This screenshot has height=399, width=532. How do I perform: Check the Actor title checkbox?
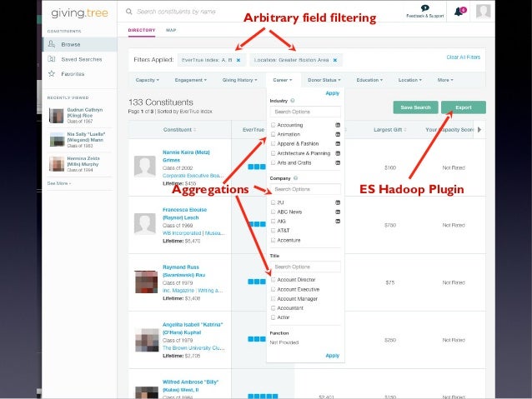pos(273,317)
